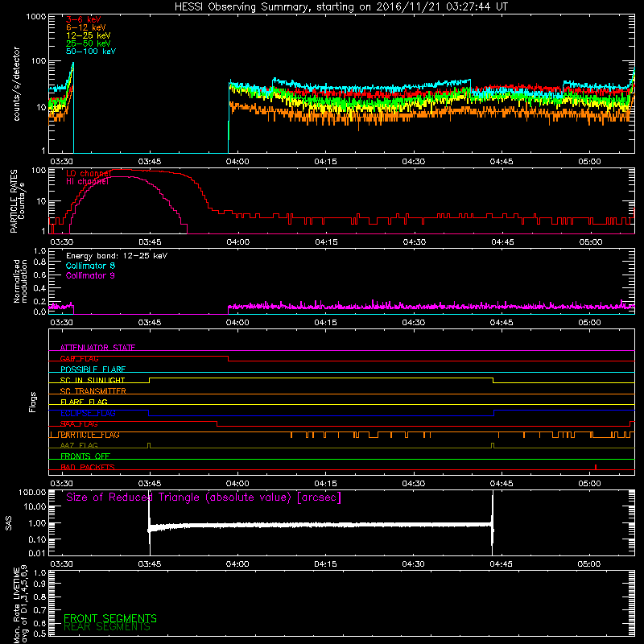Click the ATTENUATOR_STATE flag label
This screenshot has height=644, width=644.
tap(97, 348)
